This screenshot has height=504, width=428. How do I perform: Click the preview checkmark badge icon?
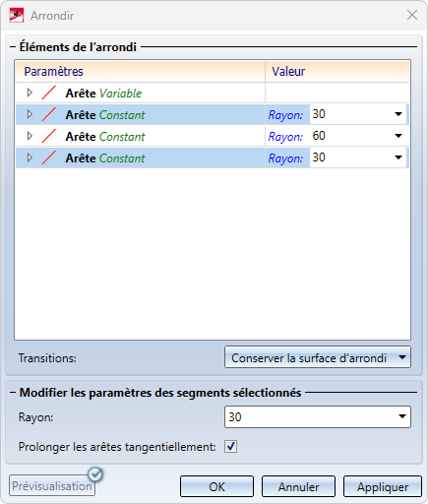[x=95, y=474]
